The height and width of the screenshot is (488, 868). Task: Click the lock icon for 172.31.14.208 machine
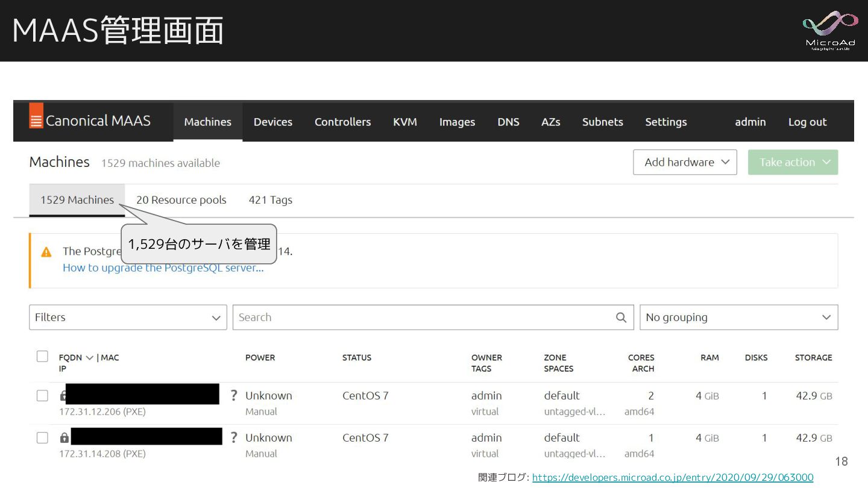[64, 438]
